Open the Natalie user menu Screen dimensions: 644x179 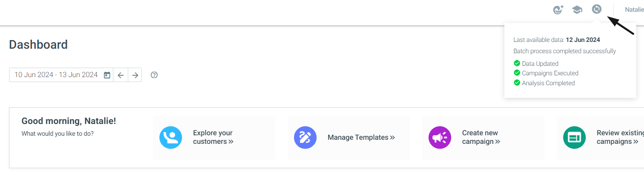click(634, 9)
